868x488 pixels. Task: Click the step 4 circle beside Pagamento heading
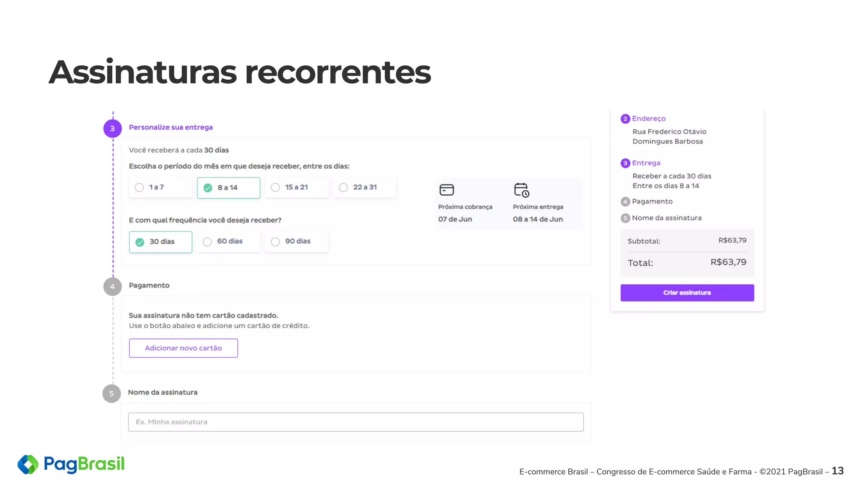pyautogui.click(x=112, y=287)
